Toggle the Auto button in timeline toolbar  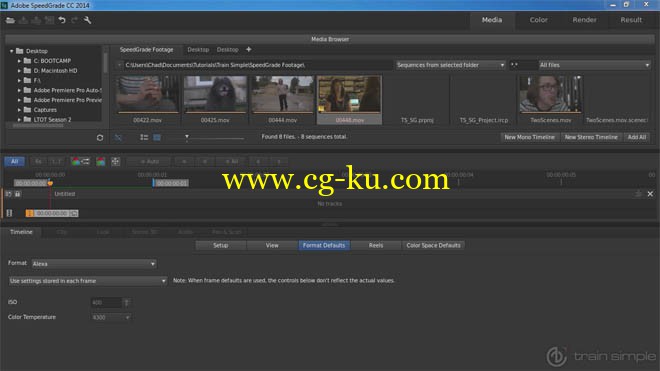coord(149,161)
